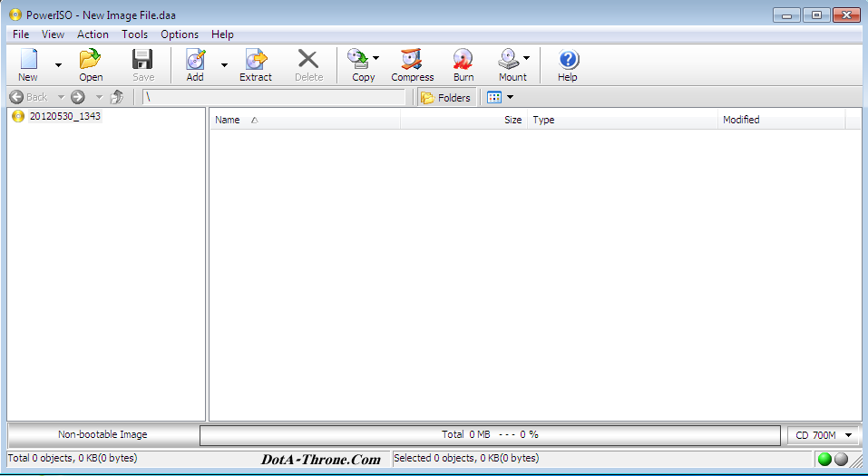Open the Copy dropdown arrow
The image size is (868, 476).
pyautogui.click(x=375, y=57)
